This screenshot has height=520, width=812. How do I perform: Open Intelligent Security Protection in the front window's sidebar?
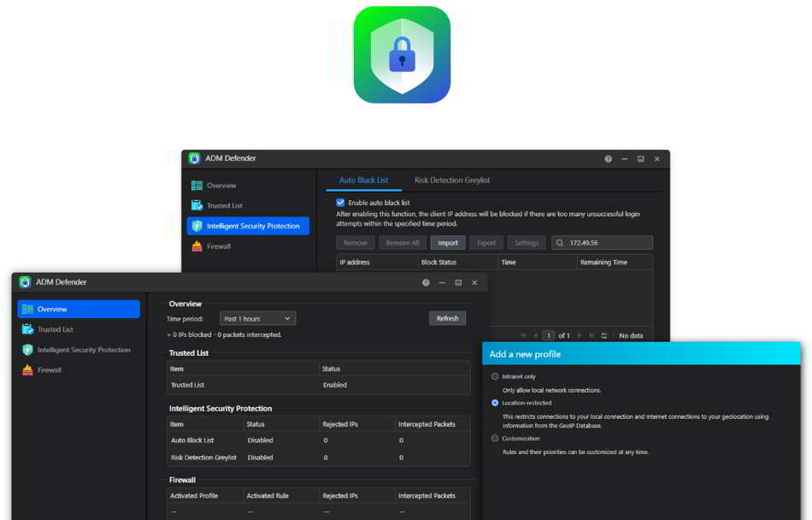(x=79, y=350)
